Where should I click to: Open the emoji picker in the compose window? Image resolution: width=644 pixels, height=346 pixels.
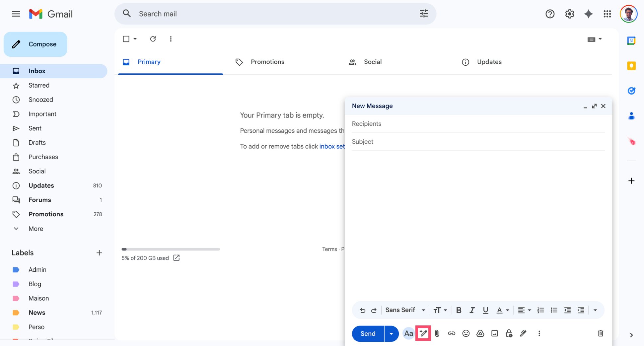click(x=466, y=333)
